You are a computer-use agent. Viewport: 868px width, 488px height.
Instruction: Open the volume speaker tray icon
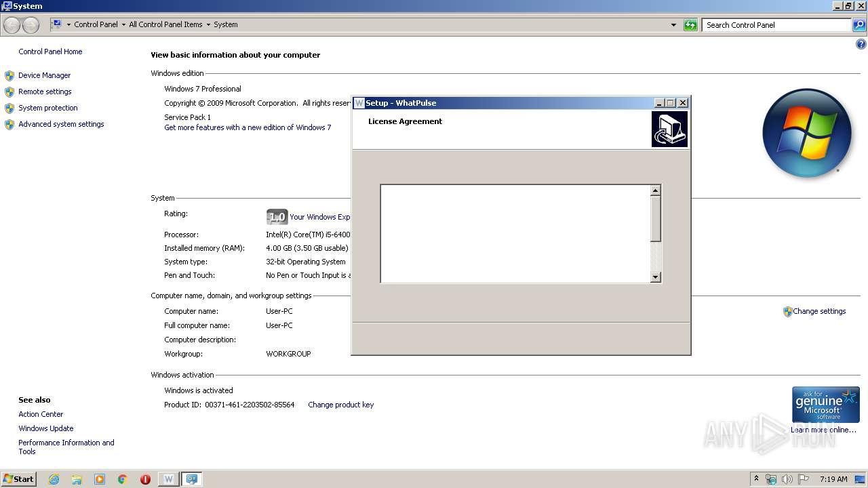787,479
